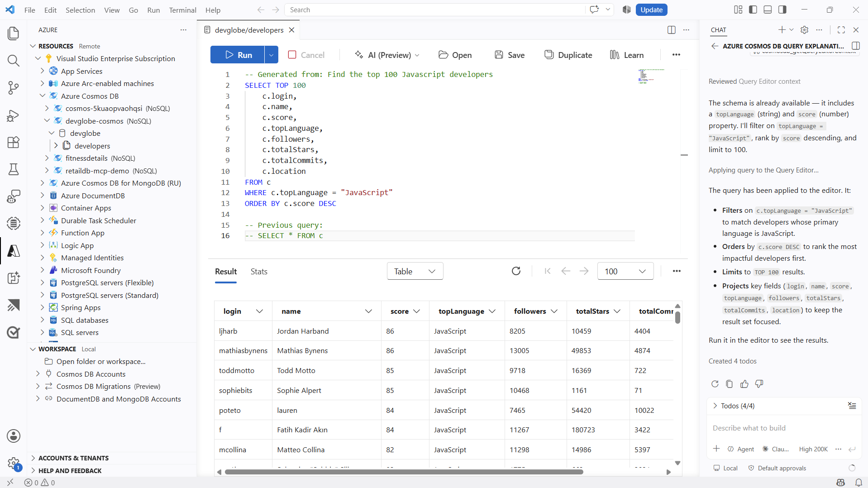Start a new chat with plus icon
This screenshot has height=488, width=868.
click(x=782, y=30)
